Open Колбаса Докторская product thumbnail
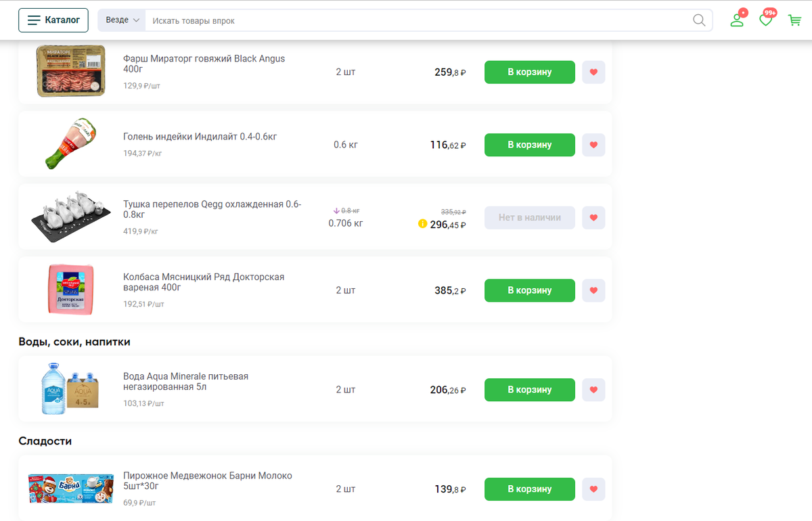Viewport: 812px width, 521px height. (71, 289)
